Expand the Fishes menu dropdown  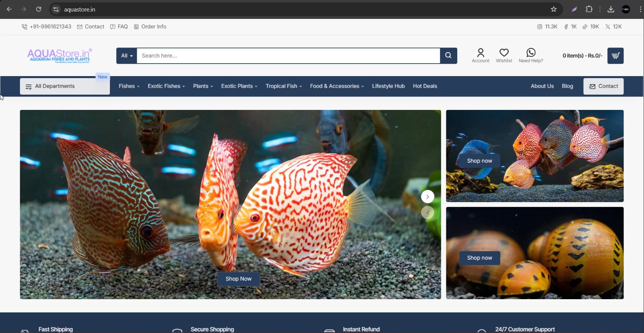(x=129, y=86)
